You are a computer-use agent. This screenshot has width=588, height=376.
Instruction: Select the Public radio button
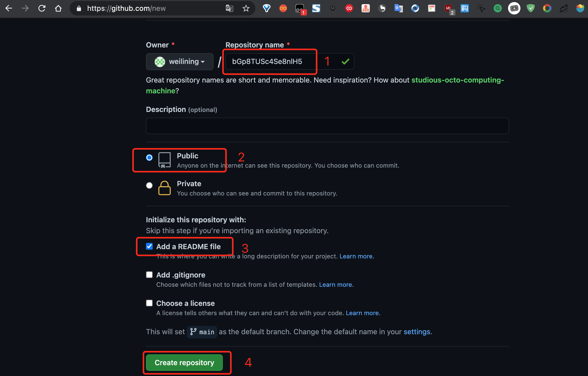point(149,158)
